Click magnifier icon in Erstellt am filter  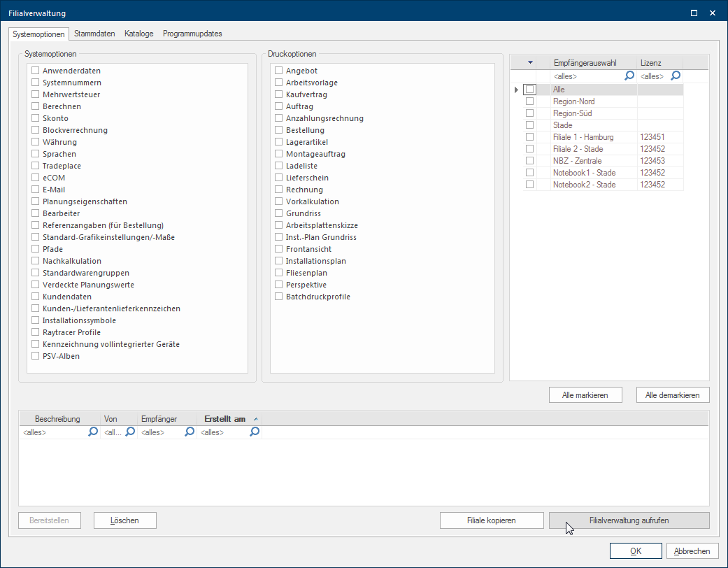[x=255, y=432]
